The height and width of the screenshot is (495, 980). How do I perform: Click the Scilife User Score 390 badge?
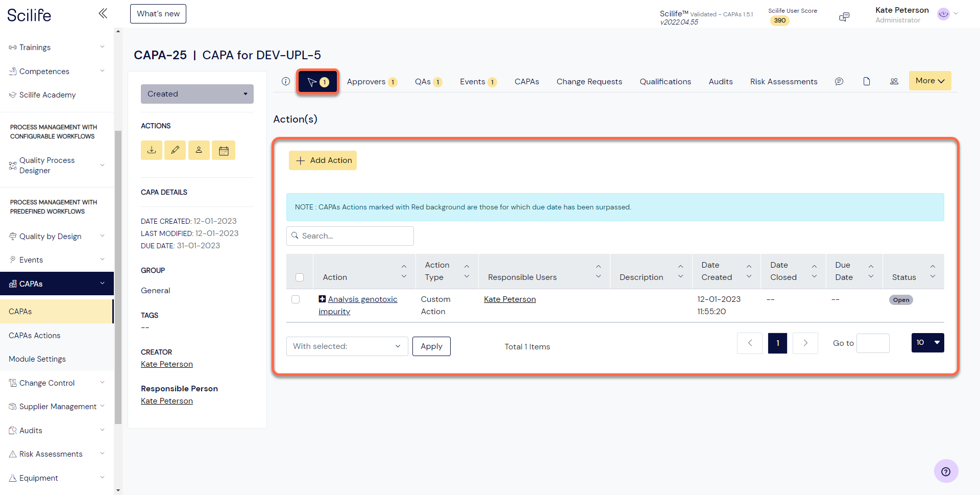coord(779,20)
